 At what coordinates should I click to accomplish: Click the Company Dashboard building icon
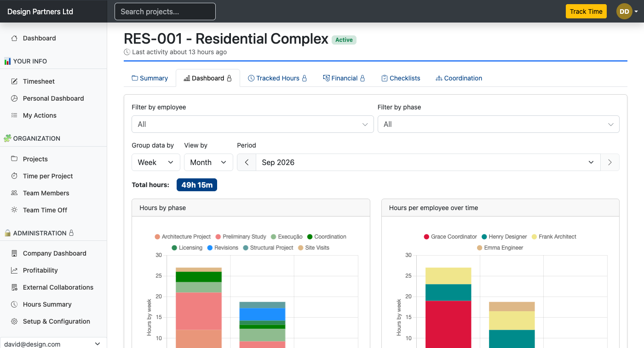click(x=14, y=253)
